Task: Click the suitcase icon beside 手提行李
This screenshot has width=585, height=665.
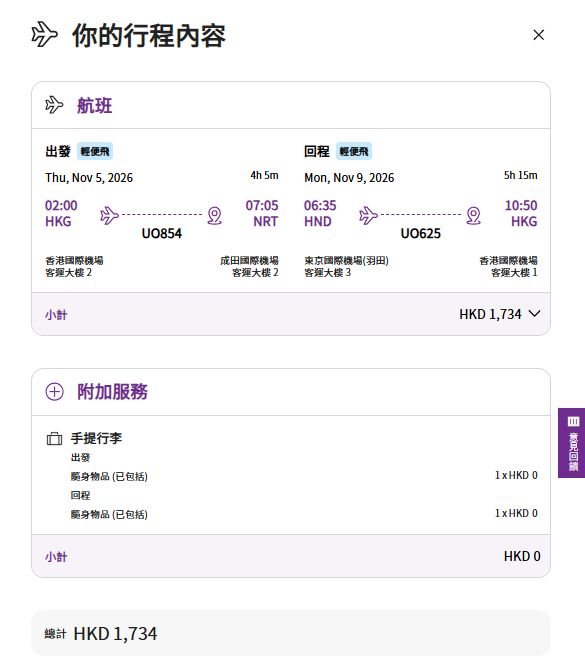Action: click(54, 439)
